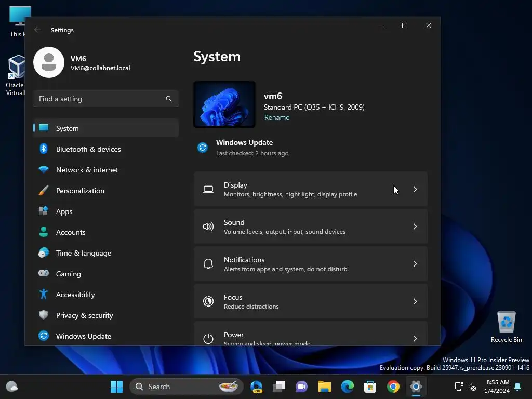Click the notification bell in system tray

click(x=518, y=387)
